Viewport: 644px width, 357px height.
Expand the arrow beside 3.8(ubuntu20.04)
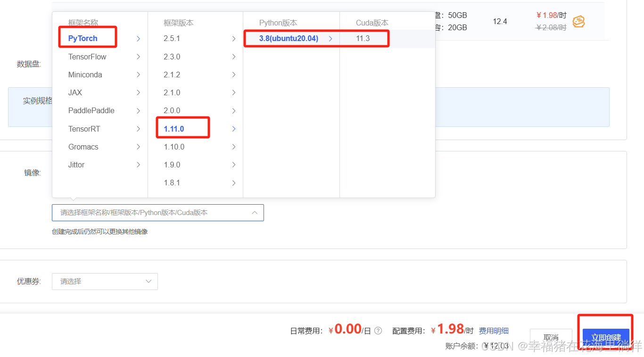coord(330,39)
